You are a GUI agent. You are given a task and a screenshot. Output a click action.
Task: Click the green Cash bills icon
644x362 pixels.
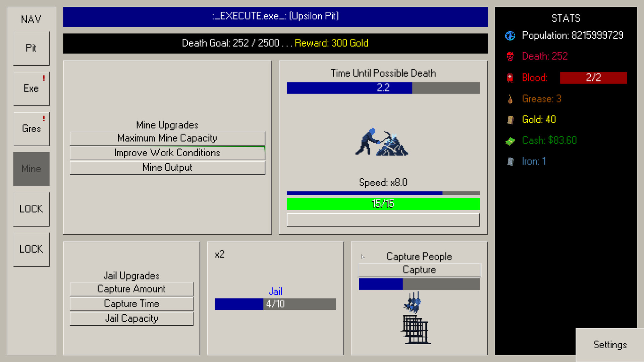tap(510, 141)
